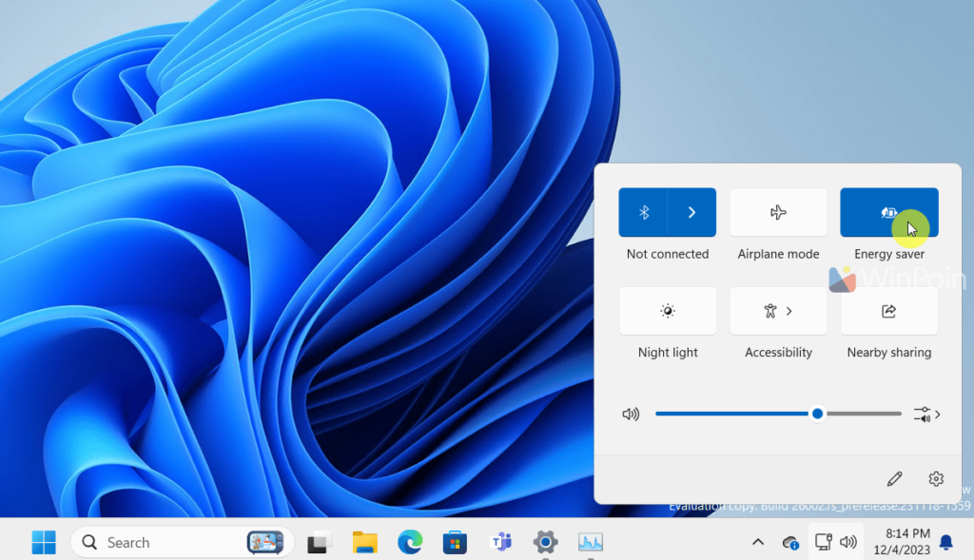Expand the Bluetooth devices list arrow
The height and width of the screenshot is (560, 974).
coord(692,212)
